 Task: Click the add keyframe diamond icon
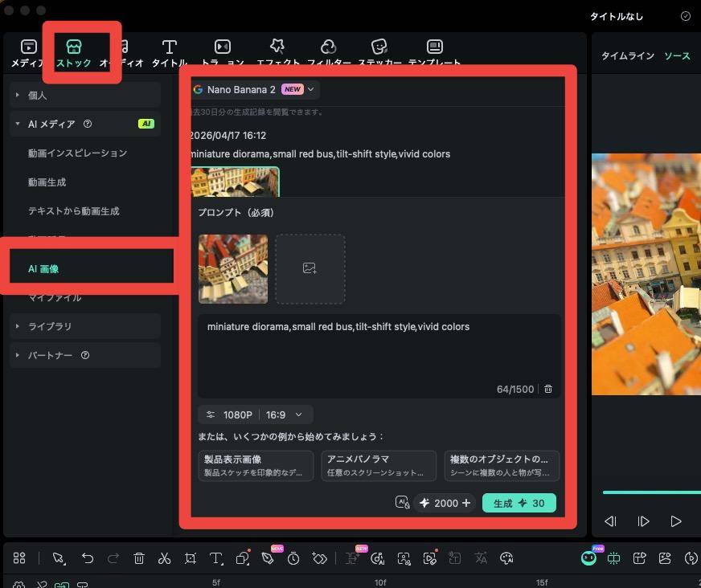point(320,558)
